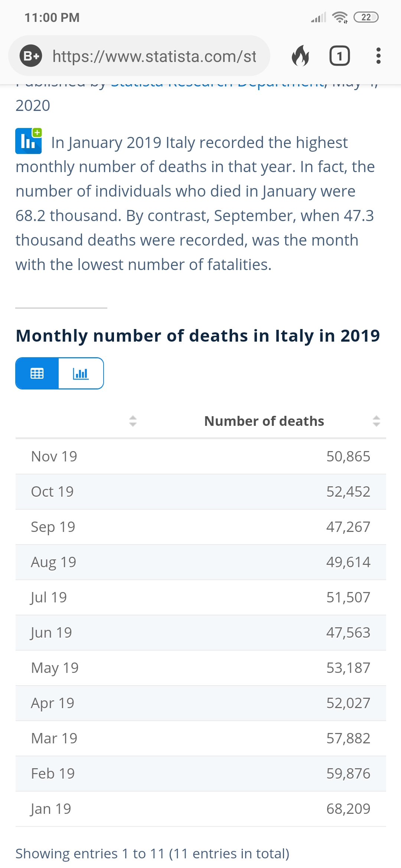The width and height of the screenshot is (401, 868).
Task: Tap the chart title heading text
Action: pos(198,336)
